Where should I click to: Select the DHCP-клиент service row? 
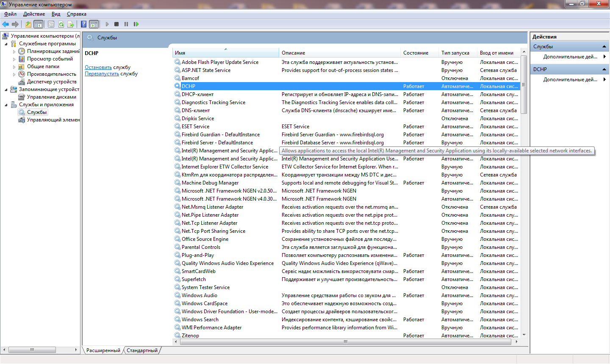coord(347,94)
